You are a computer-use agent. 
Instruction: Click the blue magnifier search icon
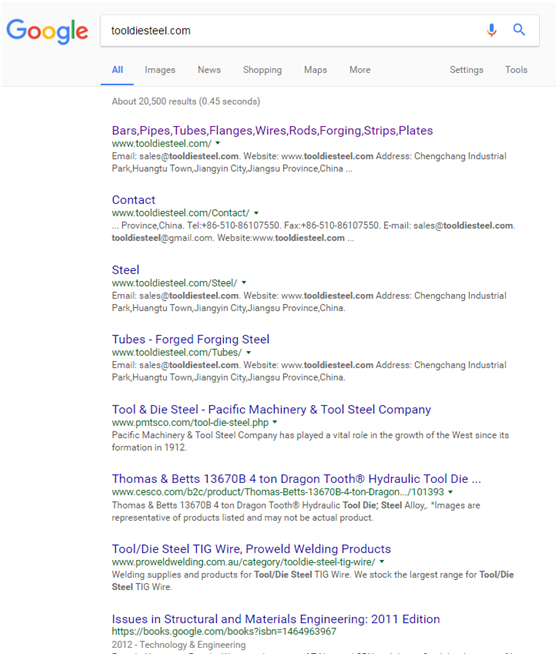[x=519, y=30]
